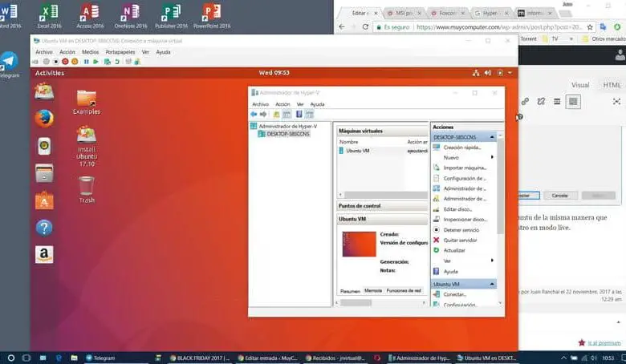Click Importar máquina action
Screen dimensions: 626x364
pos(465,168)
